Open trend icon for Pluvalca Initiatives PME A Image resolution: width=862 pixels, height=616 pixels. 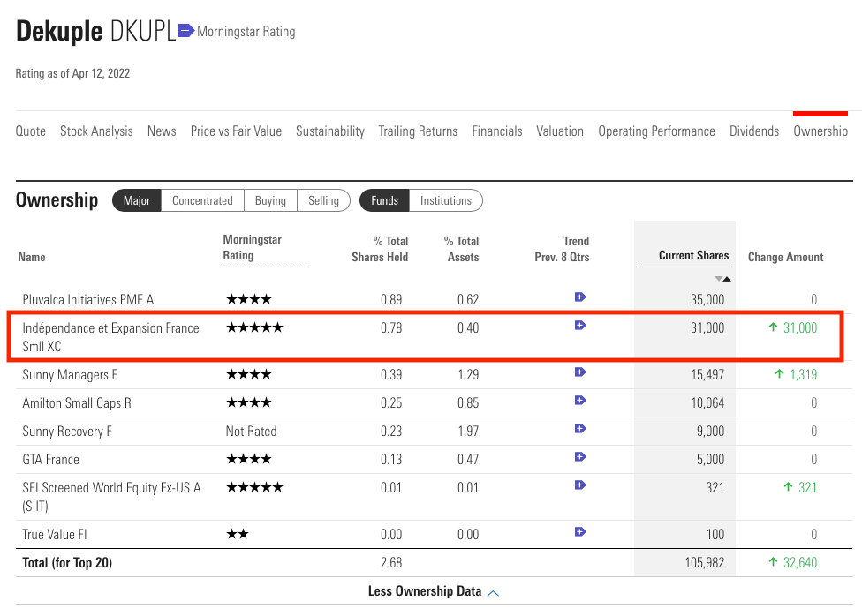point(580,297)
